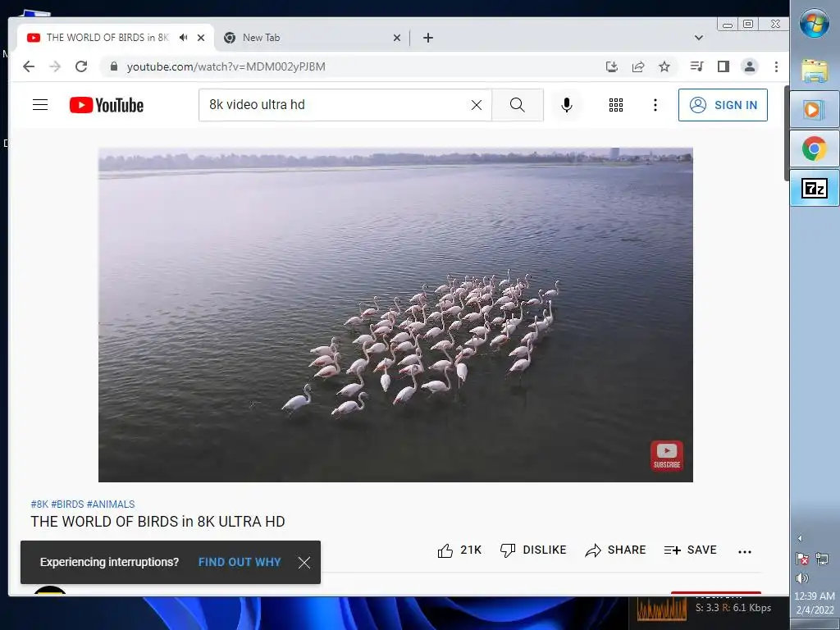The image size is (840, 630).
Task: Go forward in browser history
Action: tap(55, 66)
